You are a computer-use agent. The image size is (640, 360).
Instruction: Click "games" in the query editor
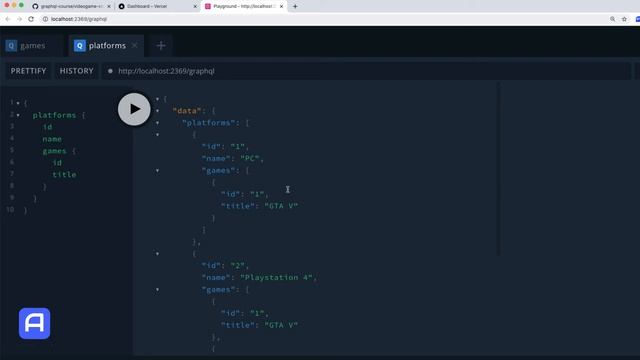click(54, 151)
